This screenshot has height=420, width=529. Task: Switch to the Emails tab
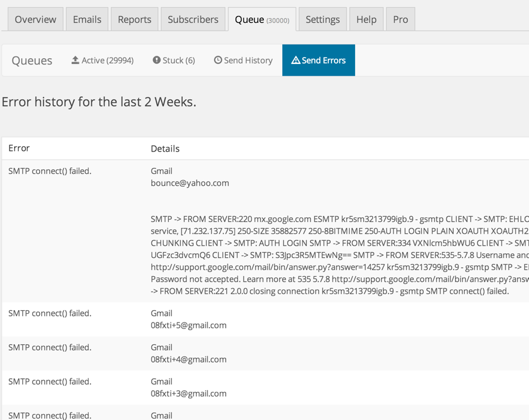[x=87, y=19]
